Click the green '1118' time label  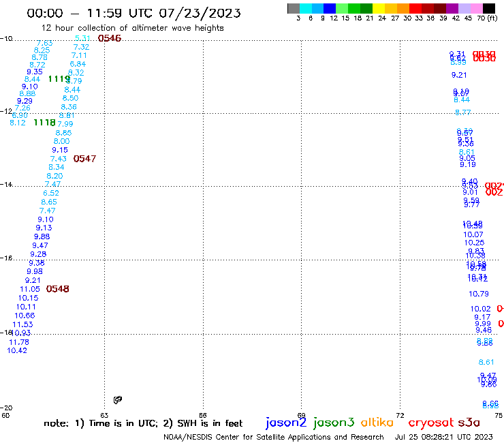pos(45,123)
